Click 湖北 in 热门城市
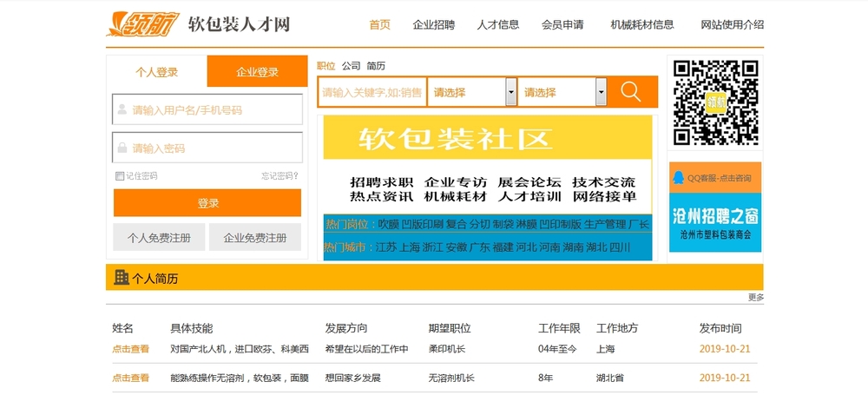Viewport: 868px width, 395px height. pyautogui.click(x=596, y=247)
